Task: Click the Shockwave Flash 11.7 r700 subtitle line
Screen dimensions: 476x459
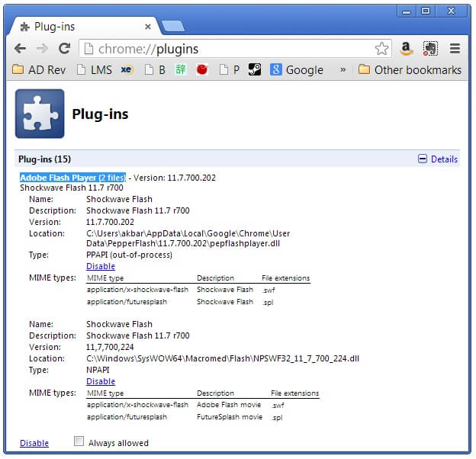Action: [x=72, y=188]
